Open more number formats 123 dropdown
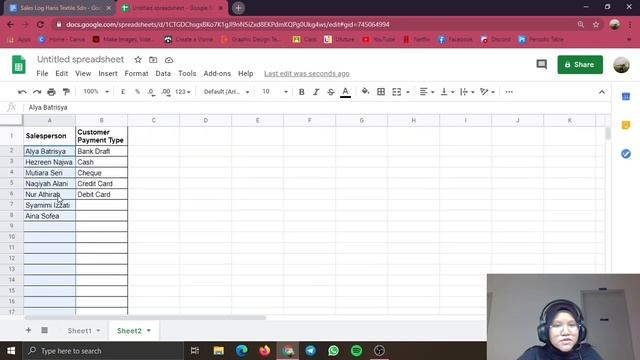This screenshot has height=360, width=640. [183, 92]
